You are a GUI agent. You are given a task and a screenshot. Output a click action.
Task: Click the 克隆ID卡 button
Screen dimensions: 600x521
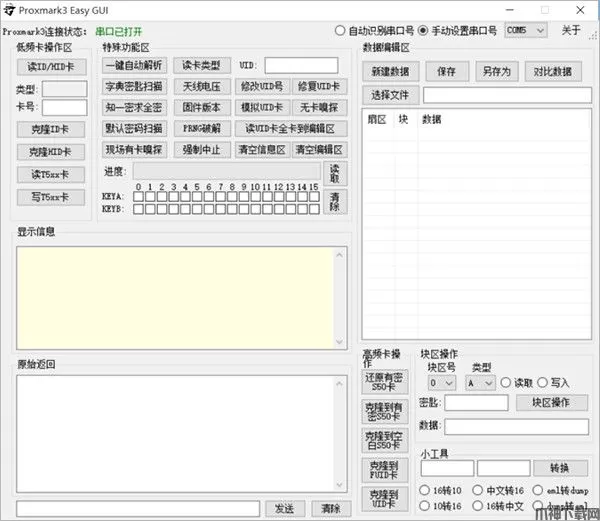coord(51,130)
